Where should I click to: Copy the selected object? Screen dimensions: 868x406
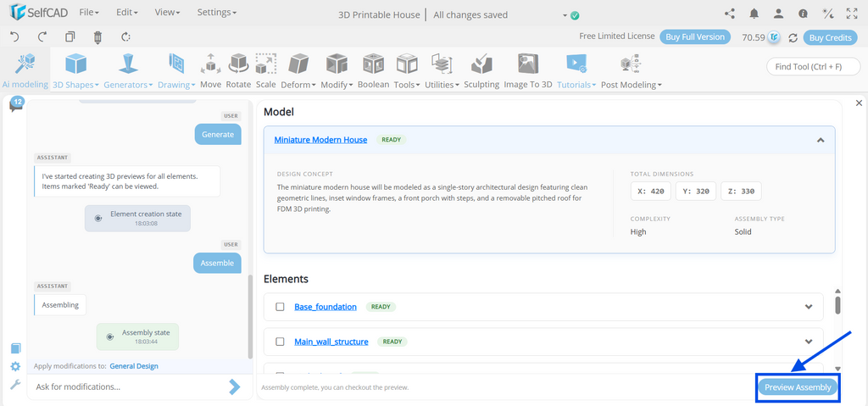[70, 37]
